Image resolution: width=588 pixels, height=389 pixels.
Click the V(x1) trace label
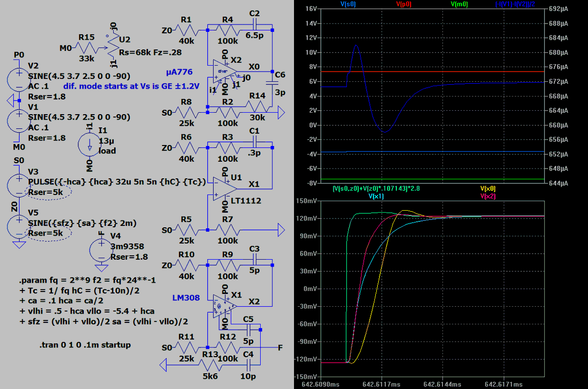(x=377, y=196)
